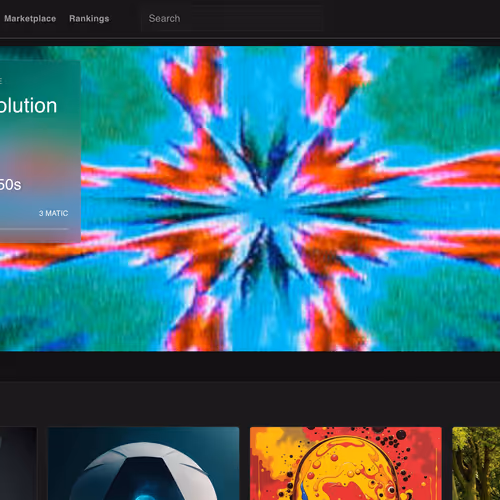Click the title ending in "olution"
Screen dimensions: 500x500
28,106
